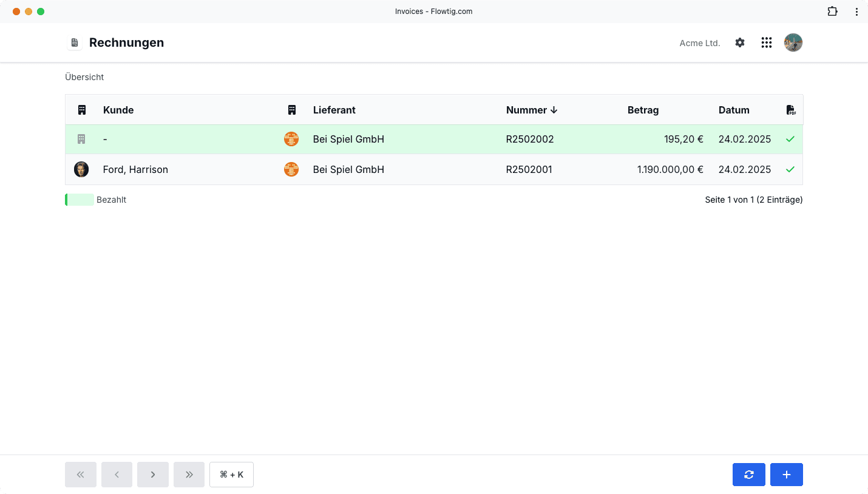The width and height of the screenshot is (868, 494).
Task: Click the Seite 1 von 1 pagination text
Action: pos(754,200)
